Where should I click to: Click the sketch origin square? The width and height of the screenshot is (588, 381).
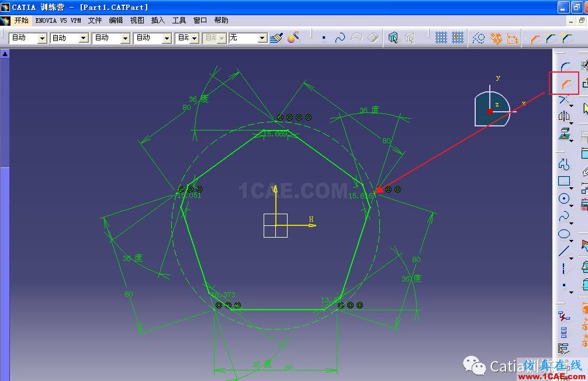coord(276,225)
